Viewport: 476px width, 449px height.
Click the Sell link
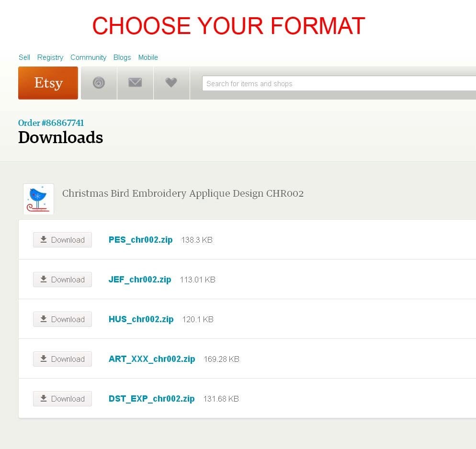(x=24, y=57)
